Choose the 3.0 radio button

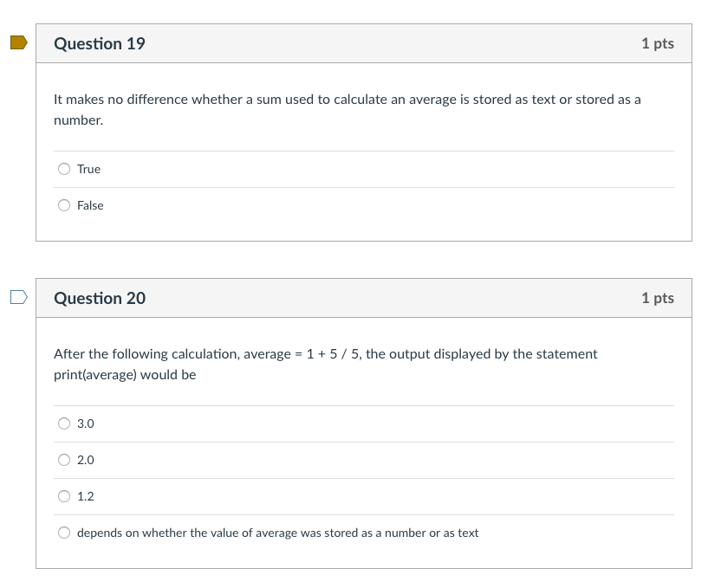pos(64,423)
